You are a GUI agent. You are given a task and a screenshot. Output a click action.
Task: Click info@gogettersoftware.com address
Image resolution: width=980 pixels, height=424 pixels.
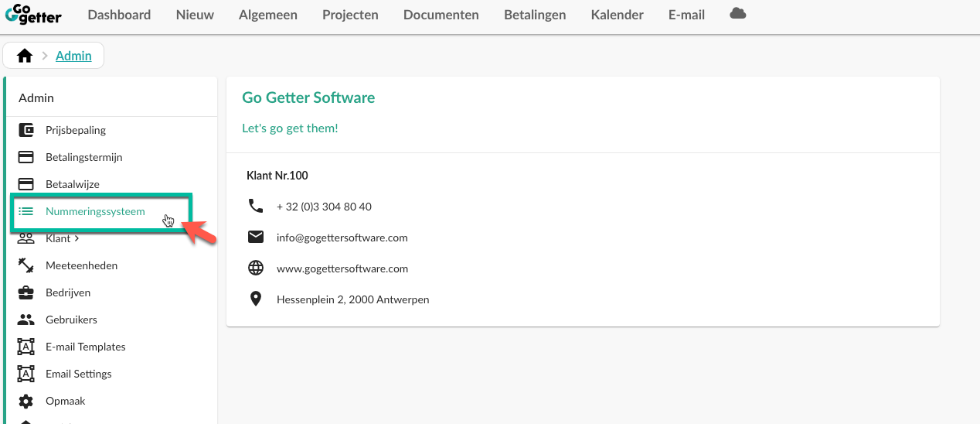(x=342, y=238)
